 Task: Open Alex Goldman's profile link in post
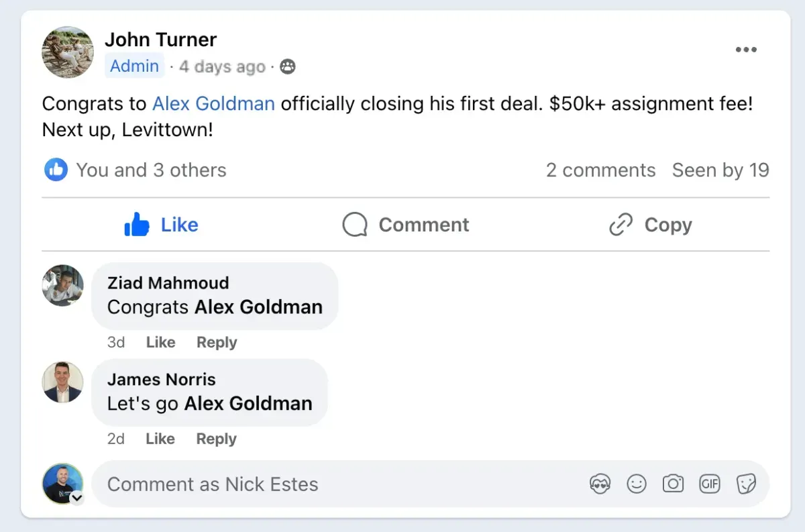point(213,103)
